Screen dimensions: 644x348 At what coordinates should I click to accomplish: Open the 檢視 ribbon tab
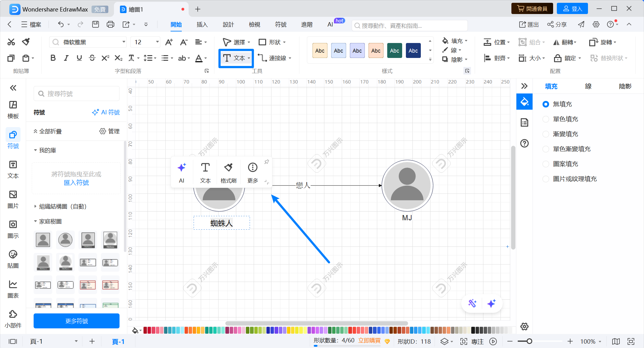click(254, 25)
